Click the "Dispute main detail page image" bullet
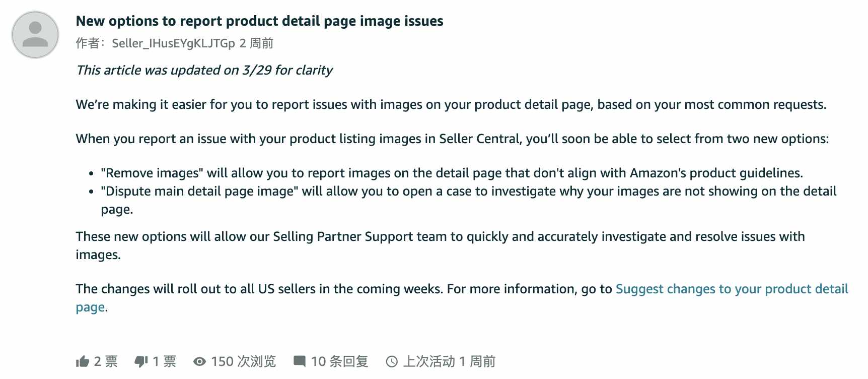 click(x=469, y=200)
